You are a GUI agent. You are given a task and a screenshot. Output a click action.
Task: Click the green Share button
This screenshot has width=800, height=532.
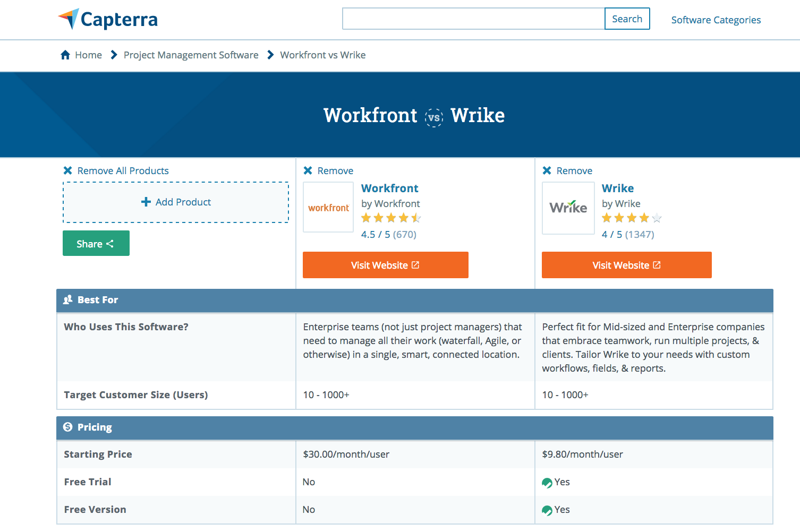point(96,243)
